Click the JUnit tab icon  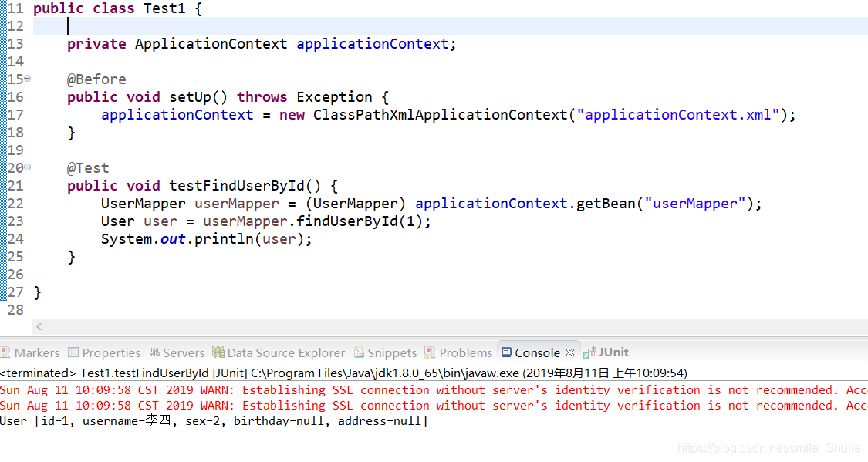tap(589, 352)
